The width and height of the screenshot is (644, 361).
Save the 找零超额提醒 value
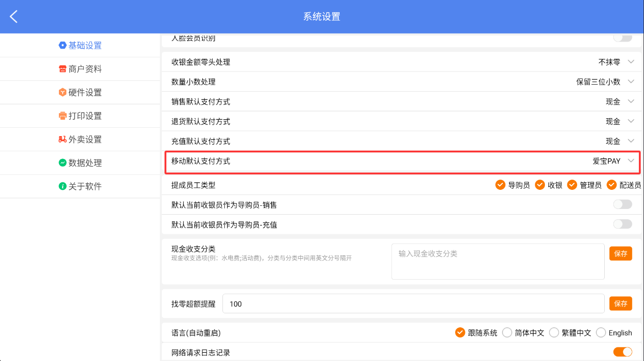pos(620,303)
